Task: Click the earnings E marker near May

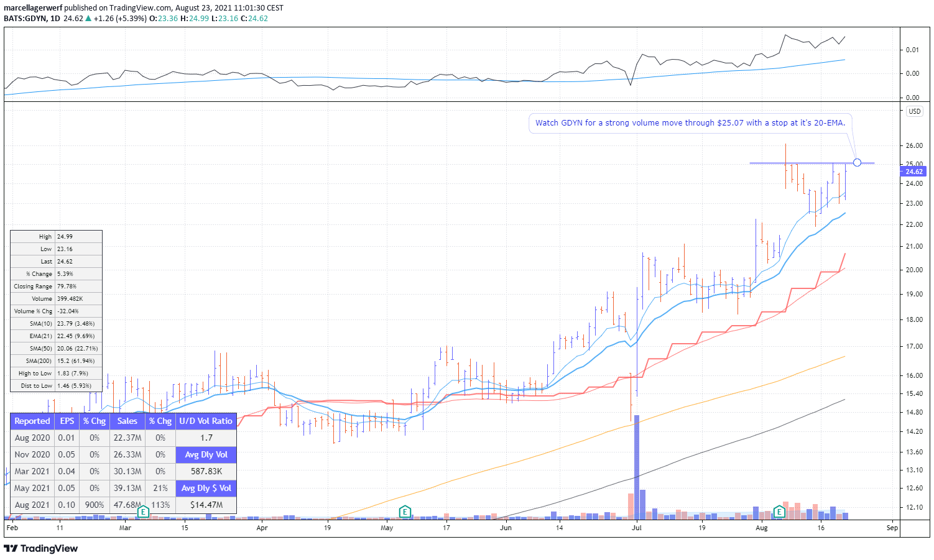Action: 405,512
